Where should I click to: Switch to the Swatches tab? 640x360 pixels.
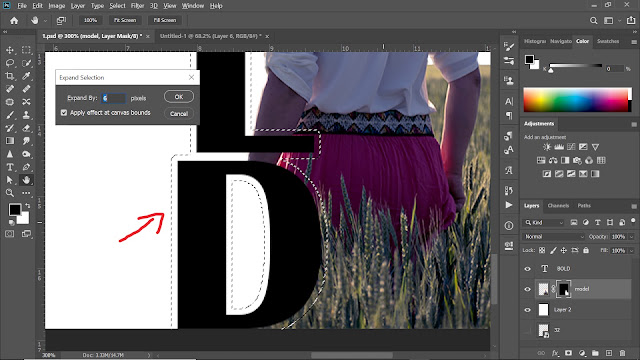coord(608,41)
